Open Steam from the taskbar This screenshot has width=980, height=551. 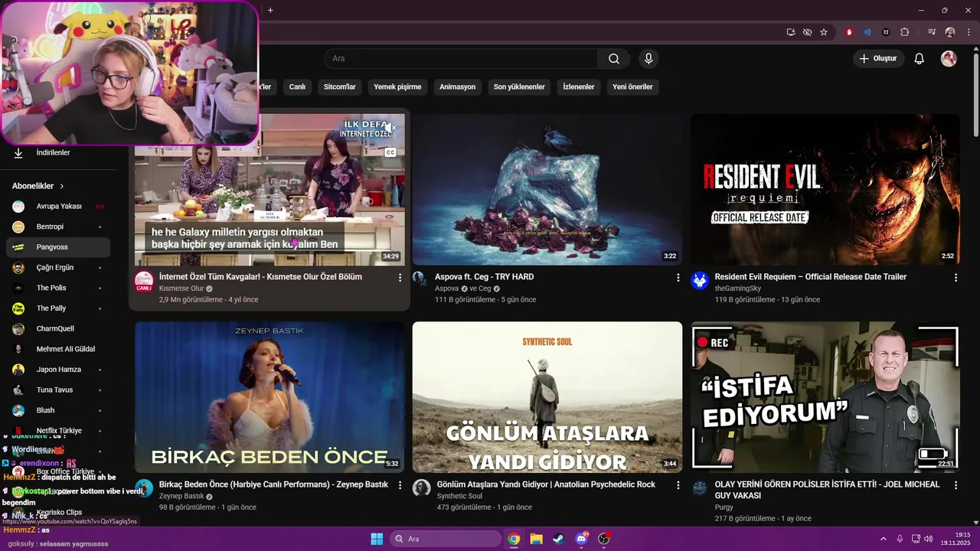[558, 539]
